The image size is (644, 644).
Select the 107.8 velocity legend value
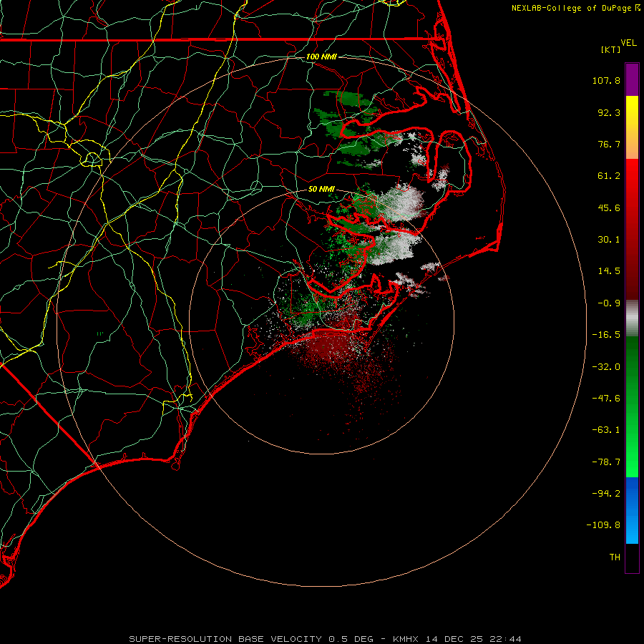606,80
